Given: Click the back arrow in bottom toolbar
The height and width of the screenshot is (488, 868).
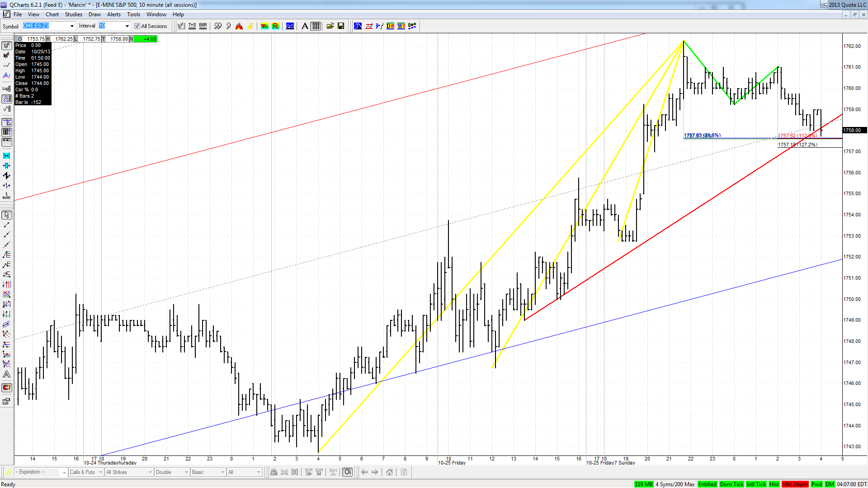Looking at the screenshot, I should [364, 472].
